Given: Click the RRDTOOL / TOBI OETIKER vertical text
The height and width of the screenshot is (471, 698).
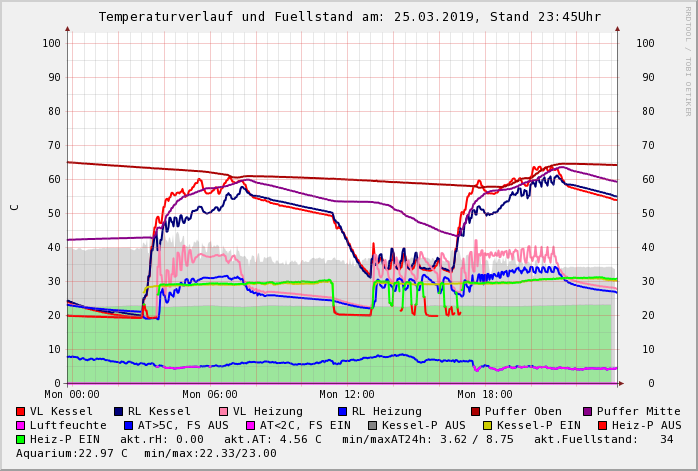Looking at the screenshot, I should click(688, 61).
